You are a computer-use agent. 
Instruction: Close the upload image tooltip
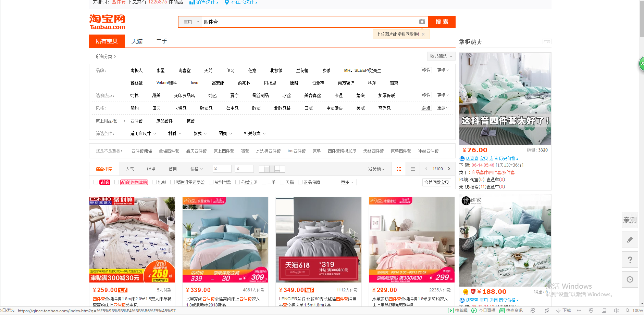423,34
